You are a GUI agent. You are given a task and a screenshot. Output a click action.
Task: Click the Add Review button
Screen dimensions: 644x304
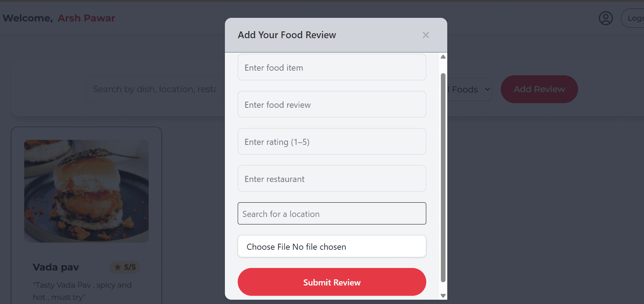tap(539, 89)
